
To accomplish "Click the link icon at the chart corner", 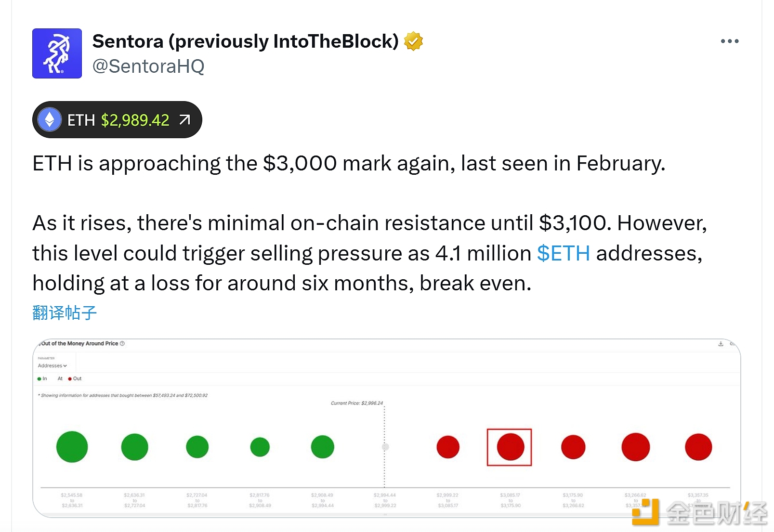I will click(732, 344).
